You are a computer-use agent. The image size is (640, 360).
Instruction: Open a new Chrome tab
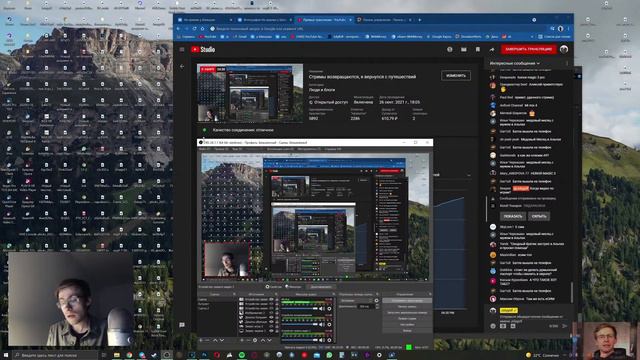420,20
